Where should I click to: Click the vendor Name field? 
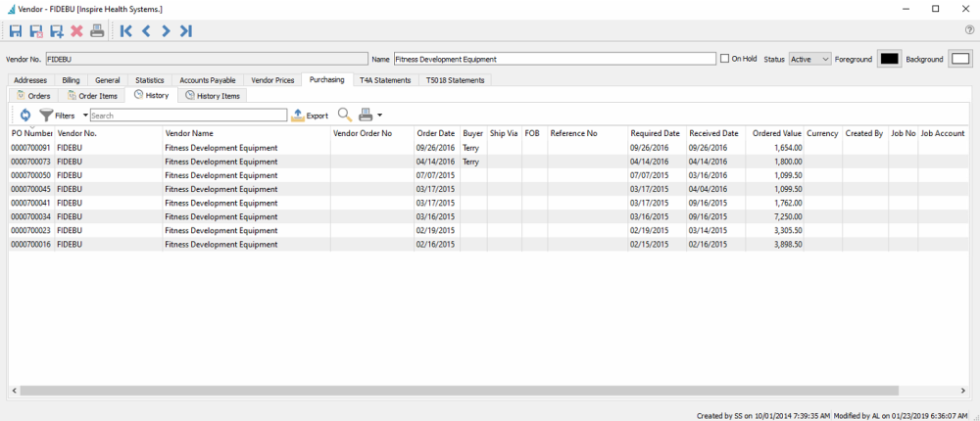(x=555, y=59)
